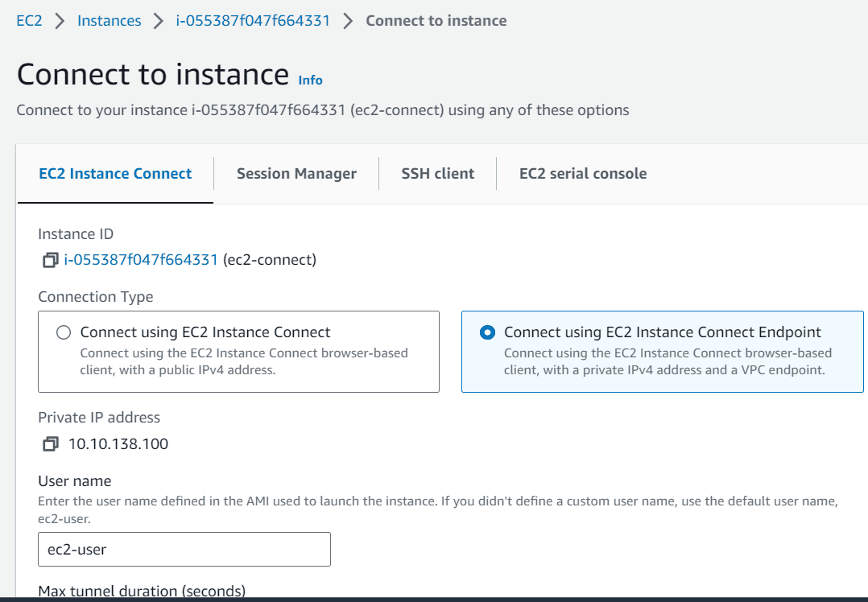Click the Connect to instance breadcrumb text

tap(436, 21)
